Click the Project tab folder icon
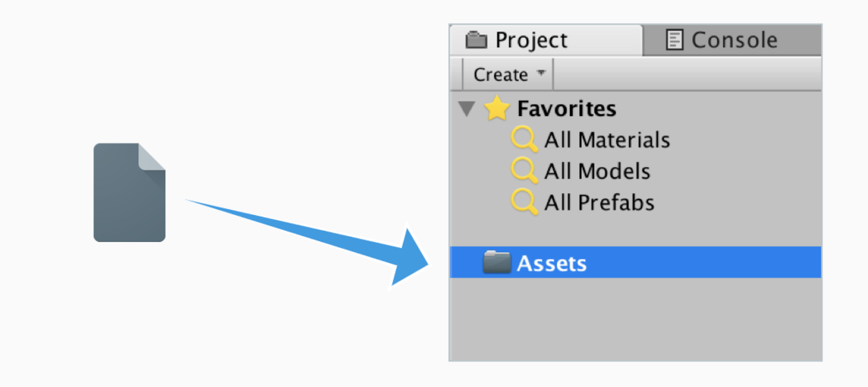868x387 pixels. click(x=476, y=40)
